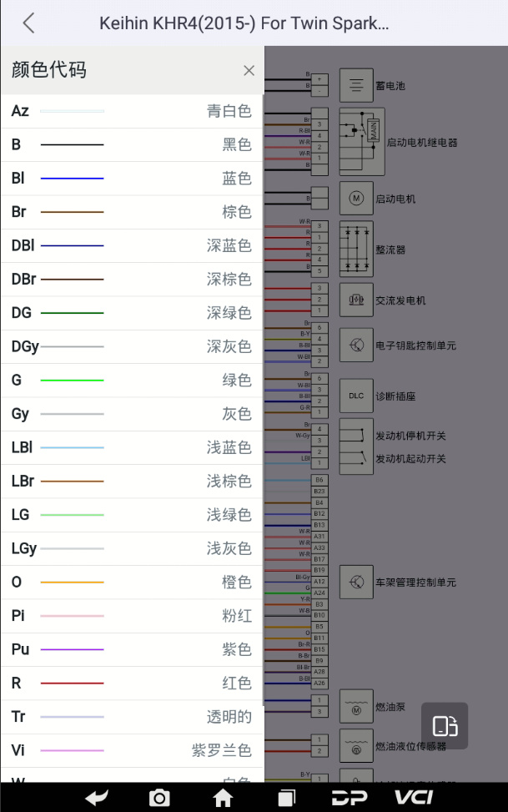Take a screenshot with the camera icon
This screenshot has height=812, width=508.
(x=159, y=798)
